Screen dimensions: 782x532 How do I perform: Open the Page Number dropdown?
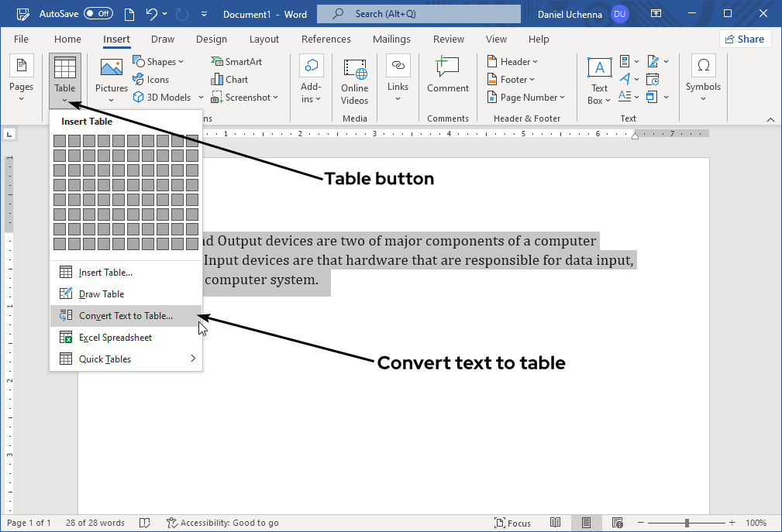pos(526,98)
